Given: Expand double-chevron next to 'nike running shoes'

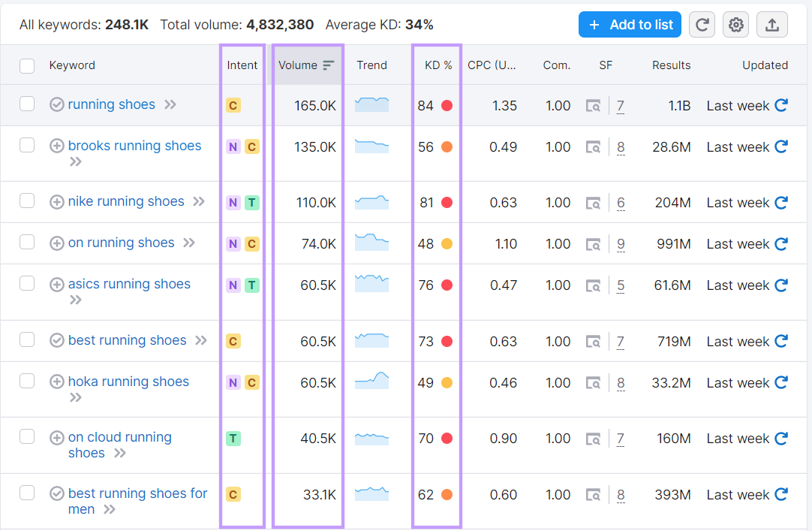Looking at the screenshot, I should click(199, 201).
